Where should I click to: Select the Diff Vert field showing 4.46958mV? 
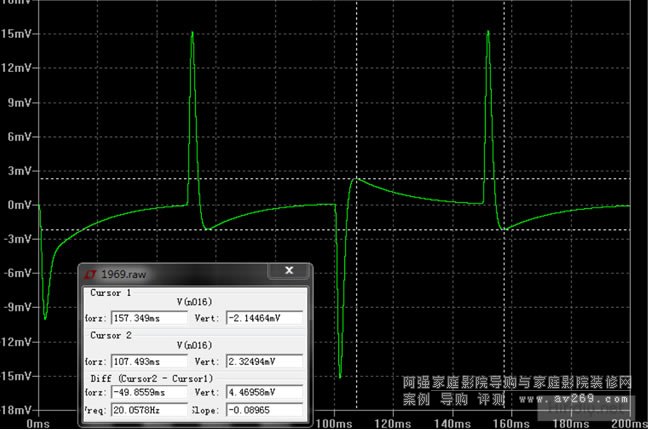coord(263,394)
